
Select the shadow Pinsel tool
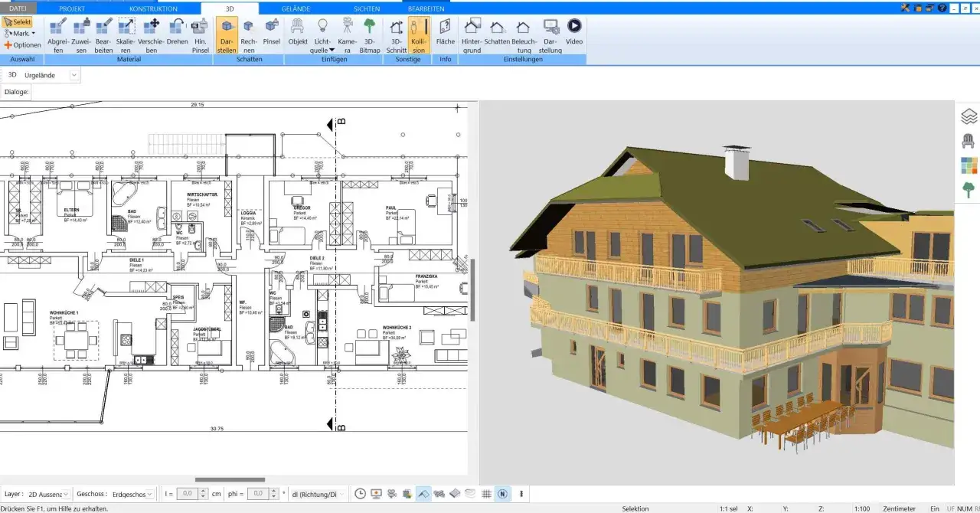[x=272, y=31]
